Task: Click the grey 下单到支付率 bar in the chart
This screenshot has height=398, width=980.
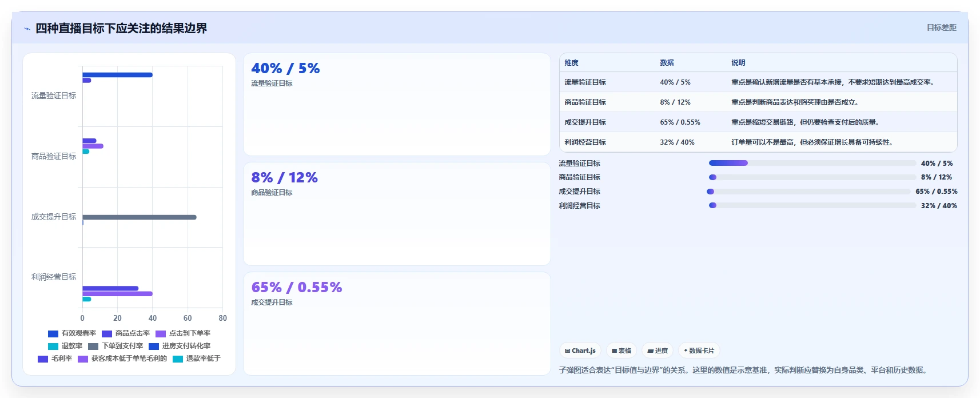Action: pyautogui.click(x=140, y=217)
